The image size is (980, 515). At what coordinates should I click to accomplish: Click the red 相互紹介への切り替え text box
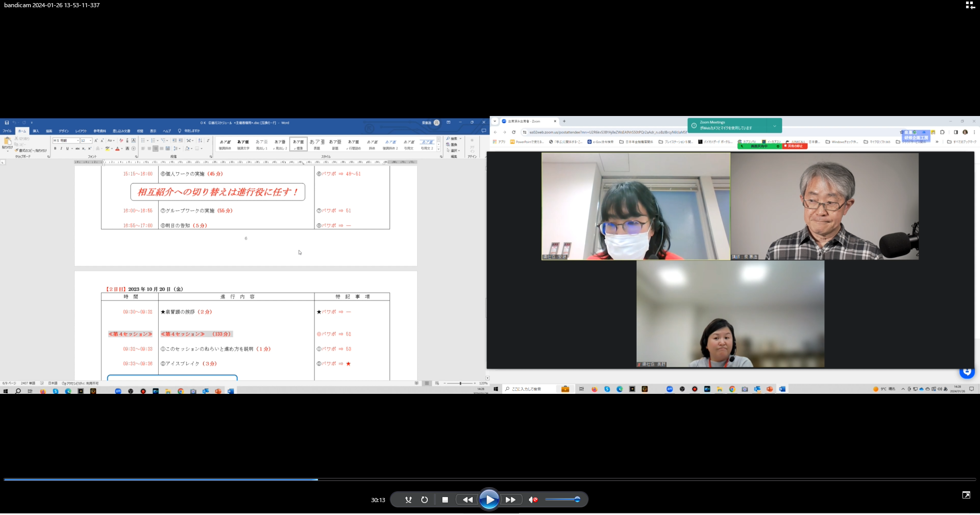coord(218,192)
